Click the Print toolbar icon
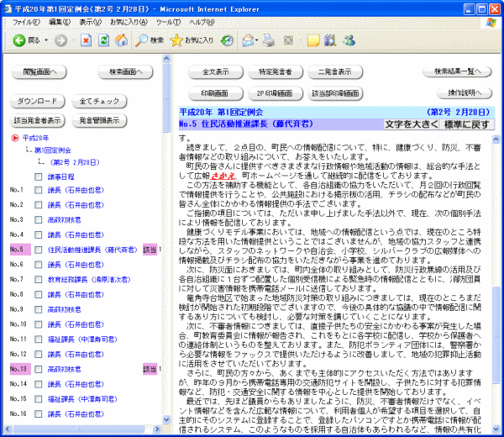This screenshot has width=504, height=437. 269,40
